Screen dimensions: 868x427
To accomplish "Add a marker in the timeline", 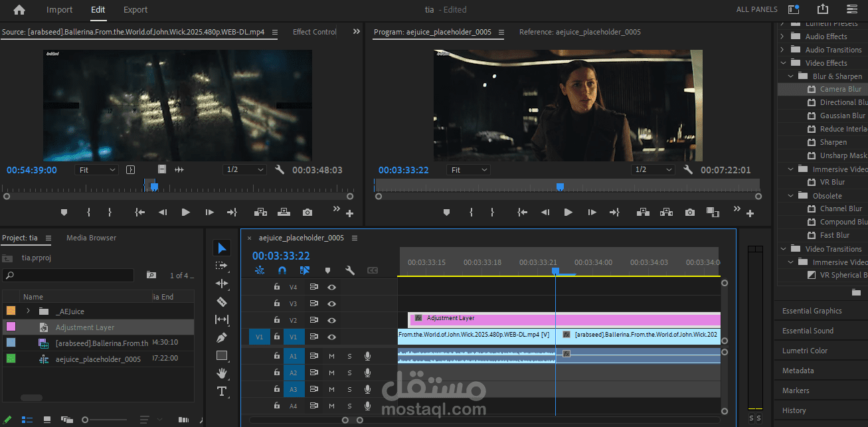I will pos(327,270).
